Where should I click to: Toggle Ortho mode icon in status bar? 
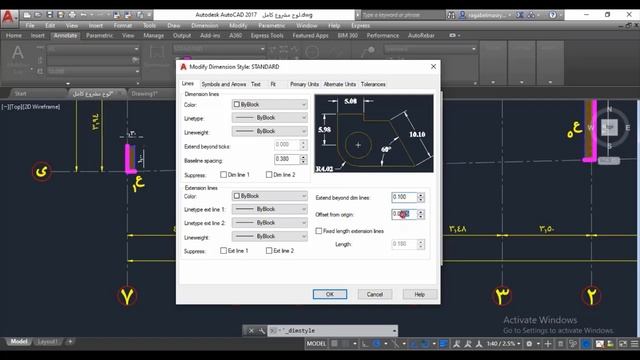(365, 344)
